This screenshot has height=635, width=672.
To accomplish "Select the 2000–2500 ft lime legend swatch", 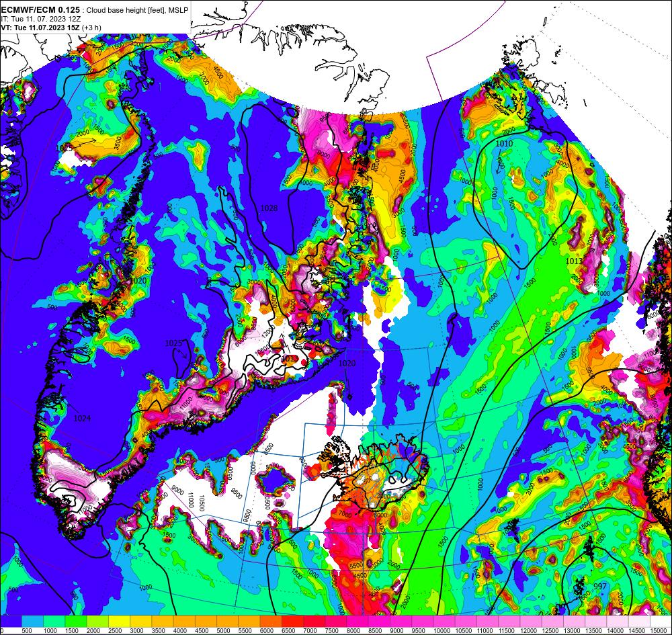I will 97,622.
